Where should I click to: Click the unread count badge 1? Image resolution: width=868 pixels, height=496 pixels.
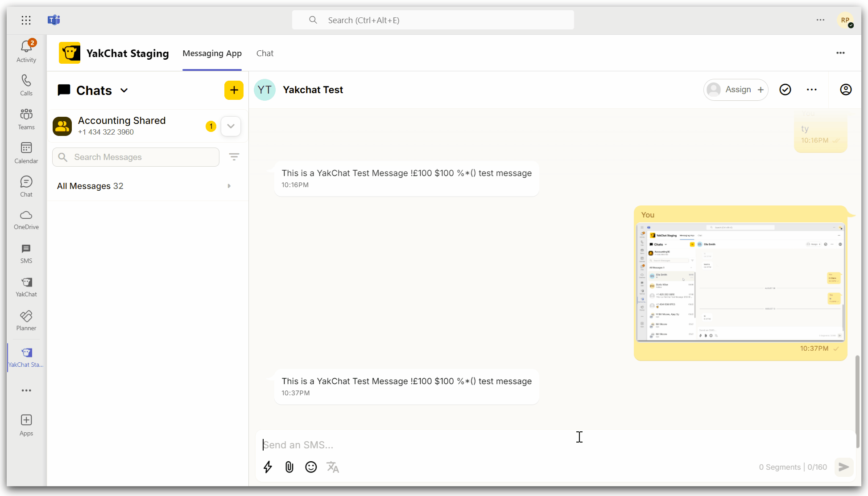tap(211, 126)
